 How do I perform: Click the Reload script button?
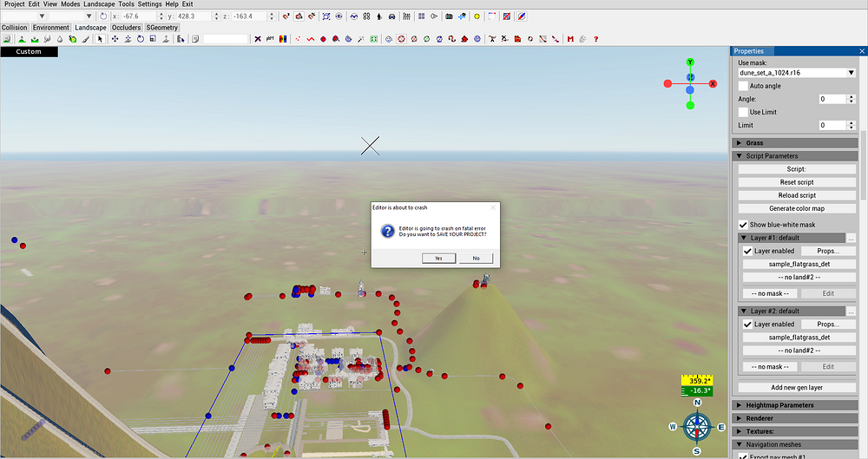click(797, 195)
